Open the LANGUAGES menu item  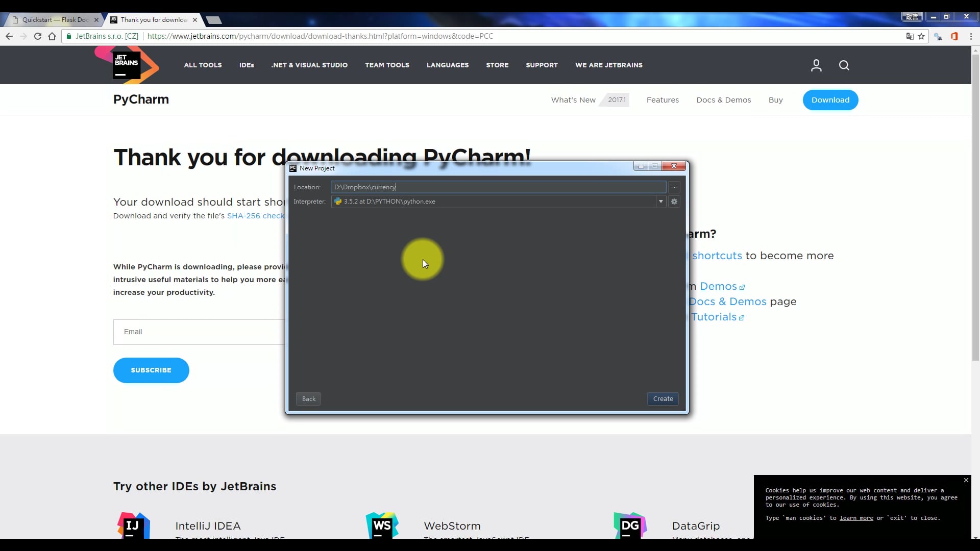[x=447, y=65]
